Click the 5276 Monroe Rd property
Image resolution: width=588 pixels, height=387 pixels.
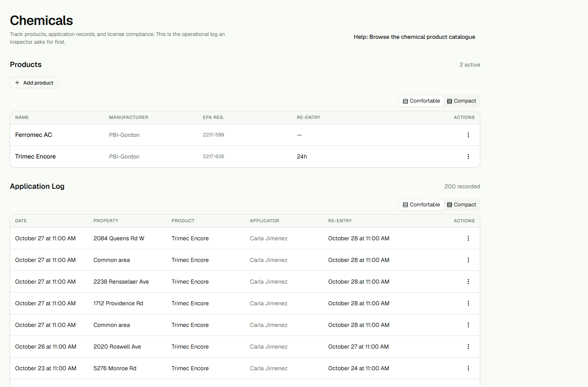[x=115, y=368]
